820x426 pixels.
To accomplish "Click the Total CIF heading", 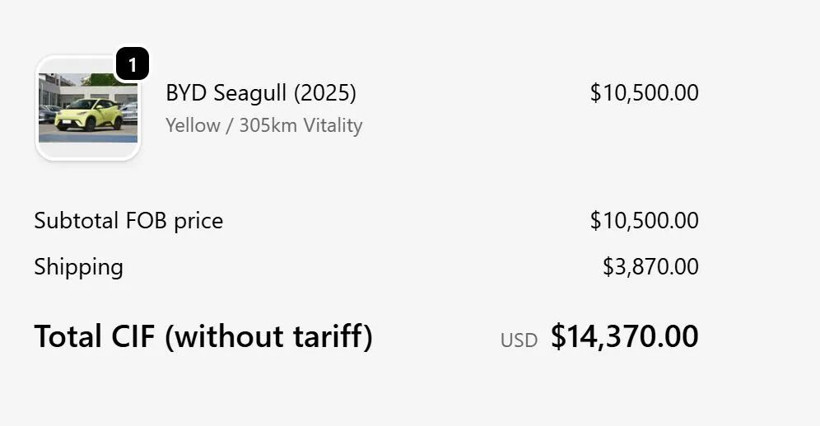I will [x=203, y=336].
